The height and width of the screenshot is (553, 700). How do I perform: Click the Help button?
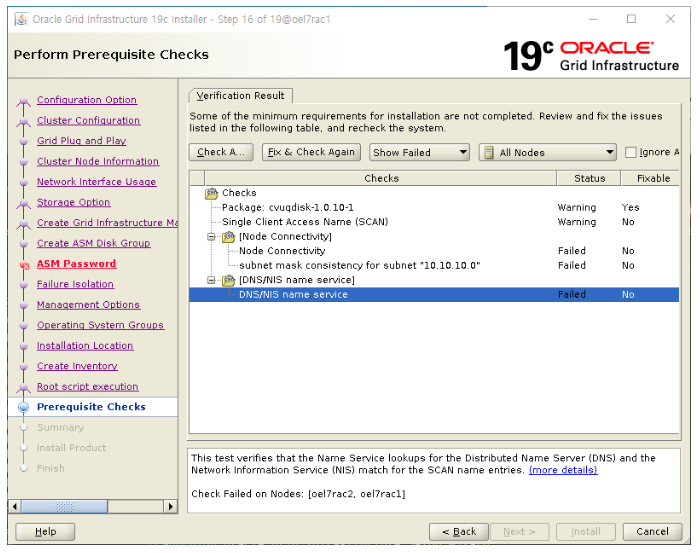45,532
